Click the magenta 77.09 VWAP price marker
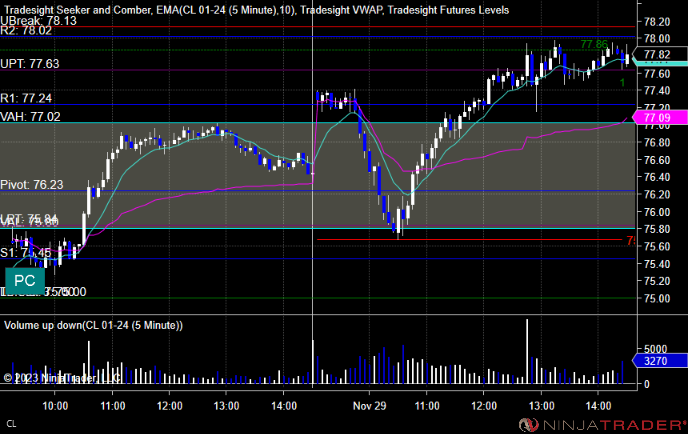 tap(660, 118)
